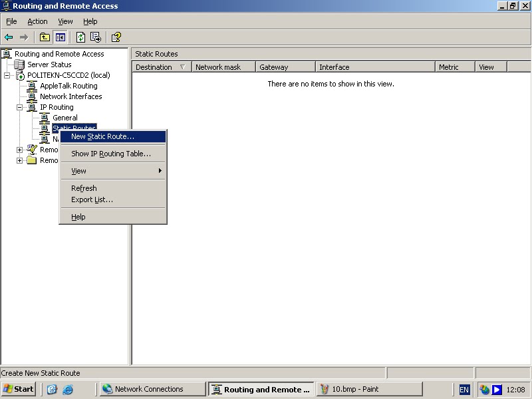Click the View column header
This screenshot has width=532, height=399.
[x=491, y=67]
